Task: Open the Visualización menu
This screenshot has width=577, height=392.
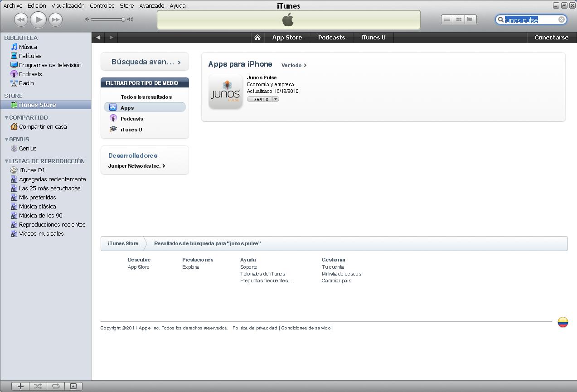Action: pos(68,5)
